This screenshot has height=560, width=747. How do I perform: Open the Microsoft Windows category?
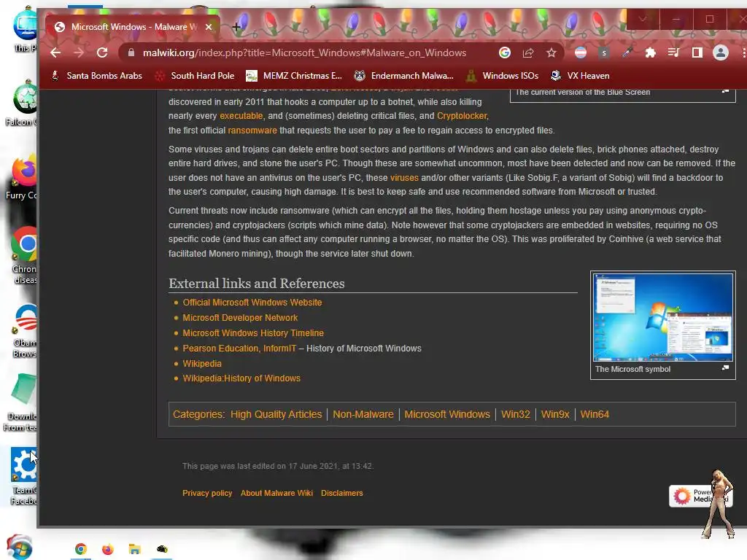447,414
